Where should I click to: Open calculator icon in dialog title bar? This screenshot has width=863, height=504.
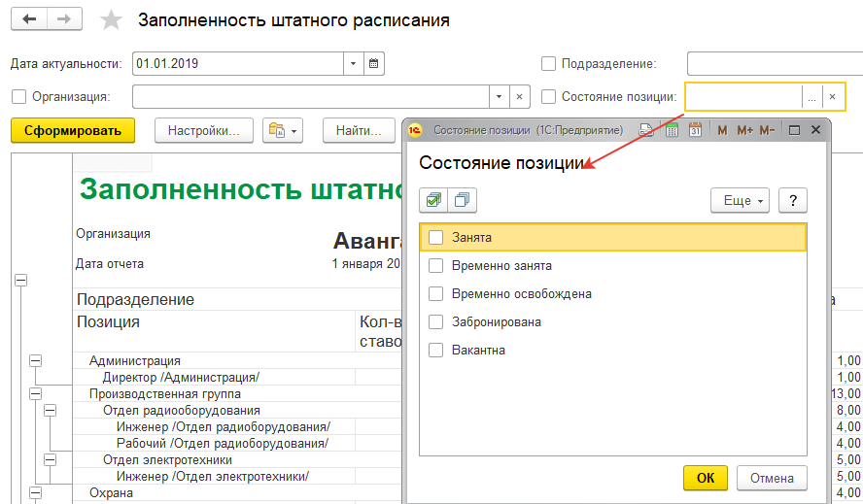(x=672, y=130)
